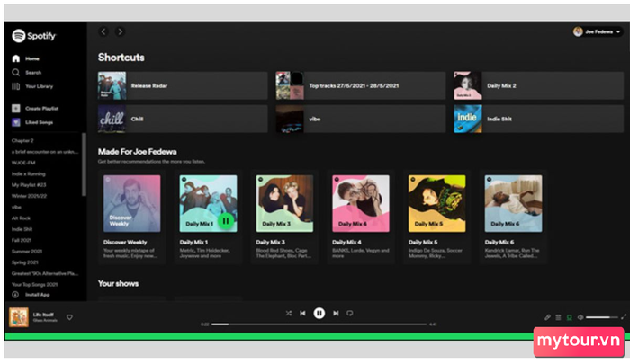The image size is (630, 364).
Task: Select the Discover Weekly cover art
Action: point(131,203)
